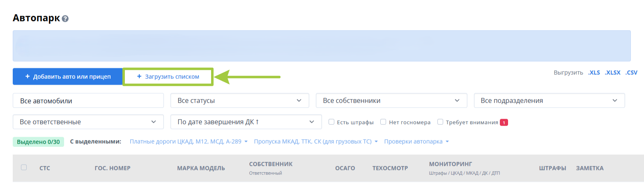Open the Все подразделения dropdown

tap(550, 101)
